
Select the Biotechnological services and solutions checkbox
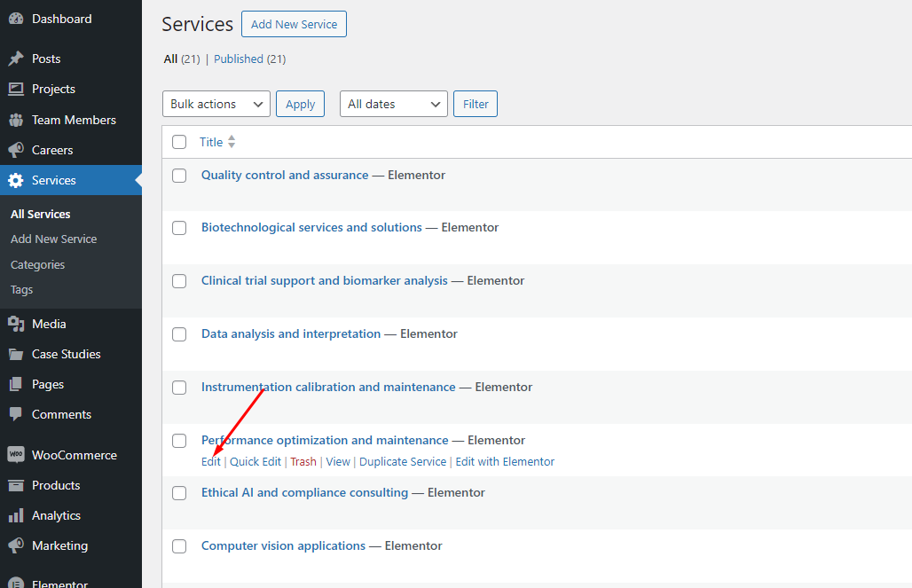click(179, 228)
